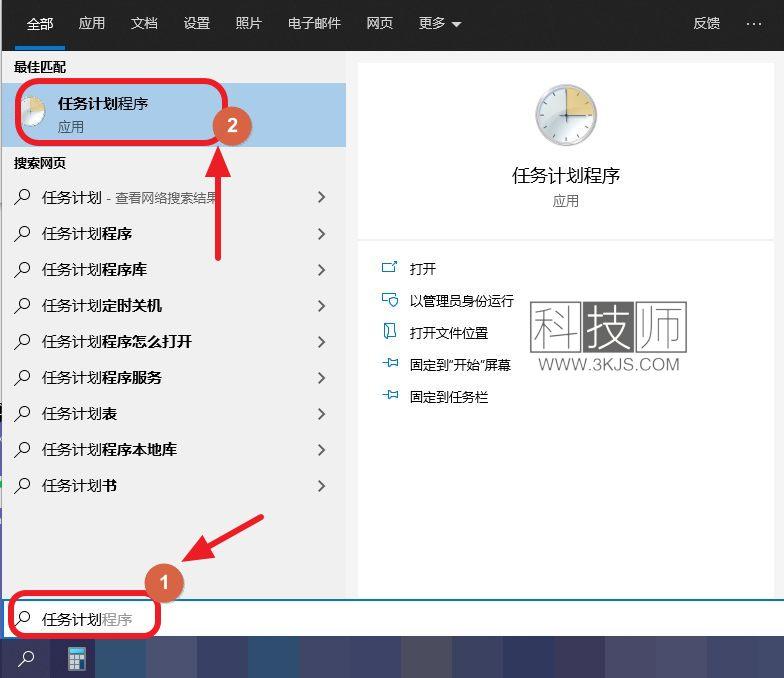Switch to the 应用 tab
The image size is (784, 678).
tap(92, 24)
